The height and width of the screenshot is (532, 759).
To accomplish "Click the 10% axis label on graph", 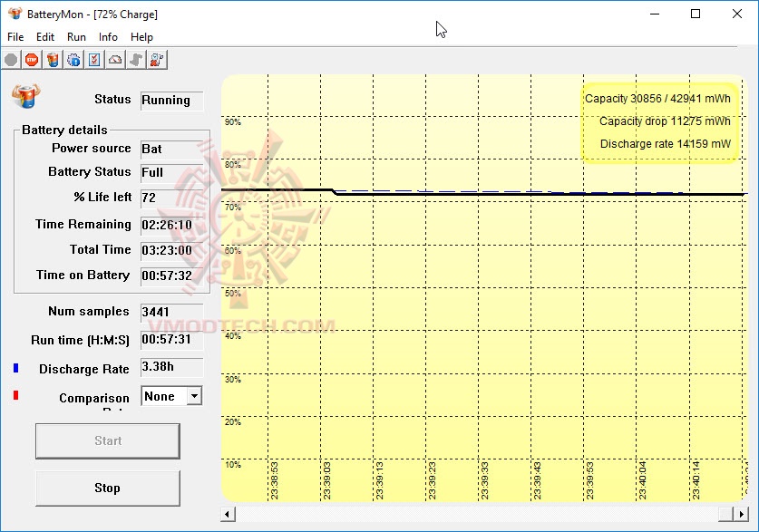I will click(x=233, y=465).
